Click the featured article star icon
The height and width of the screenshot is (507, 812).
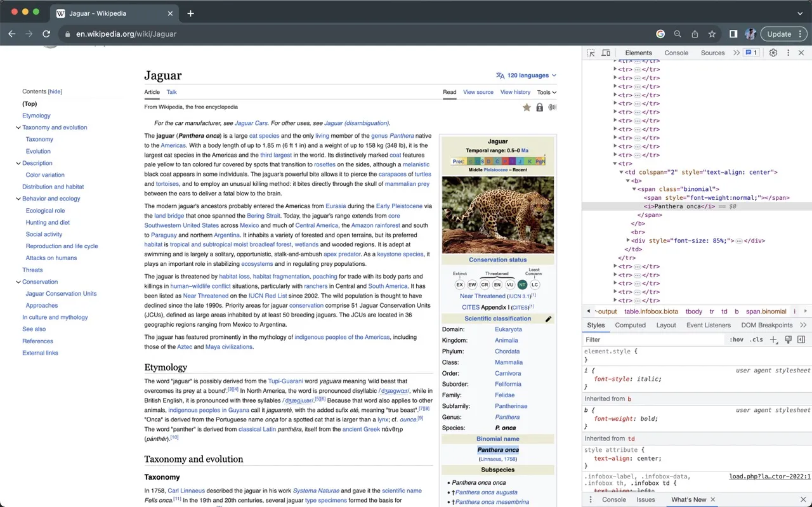[527, 108]
